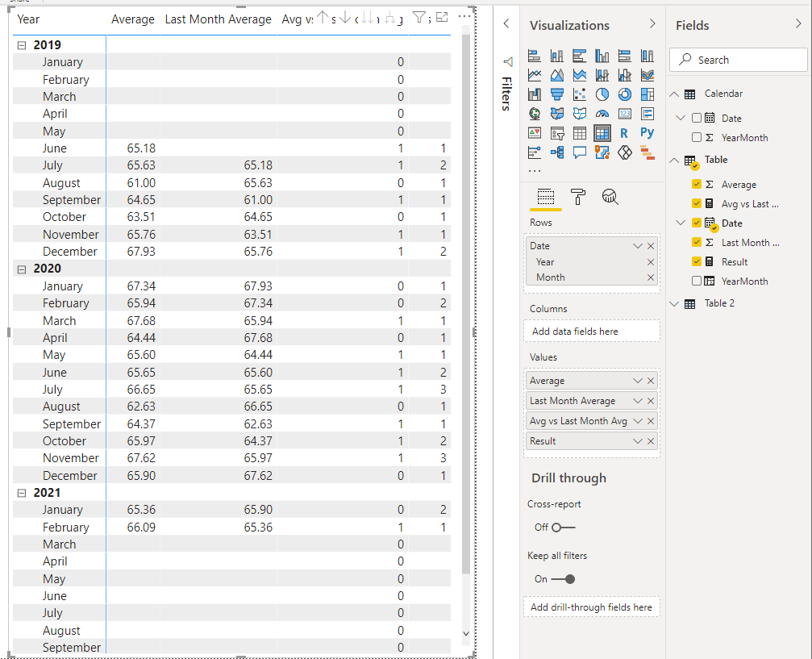This screenshot has width=812, height=659.
Task: Pick the ribbon chart visual
Action: point(648,75)
